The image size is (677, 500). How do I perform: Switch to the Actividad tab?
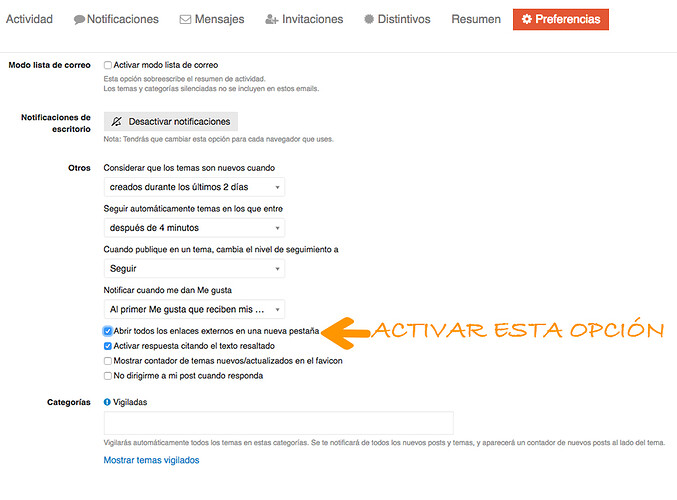[x=29, y=19]
